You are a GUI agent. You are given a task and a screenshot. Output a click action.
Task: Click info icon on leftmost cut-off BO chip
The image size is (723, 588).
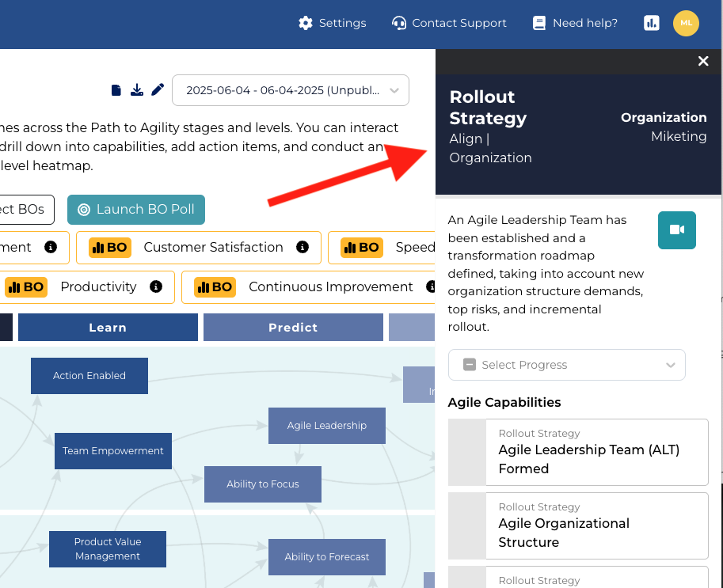(51, 248)
